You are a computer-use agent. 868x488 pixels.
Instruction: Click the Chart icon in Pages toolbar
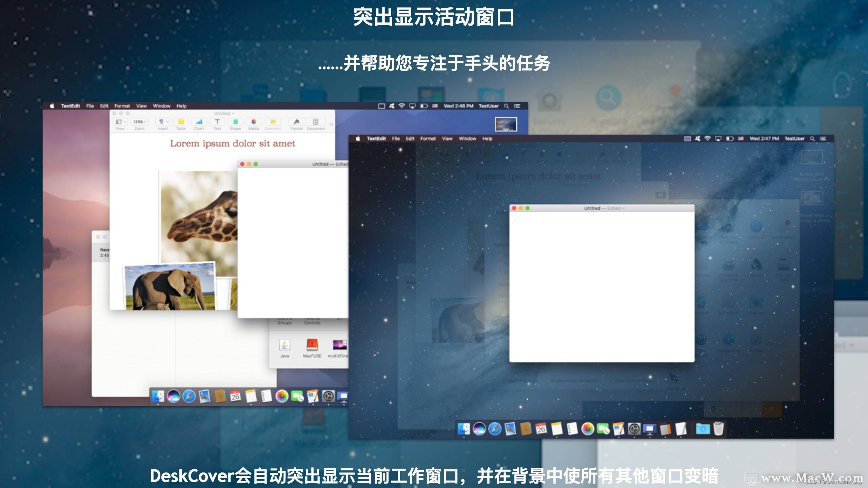[x=199, y=122]
